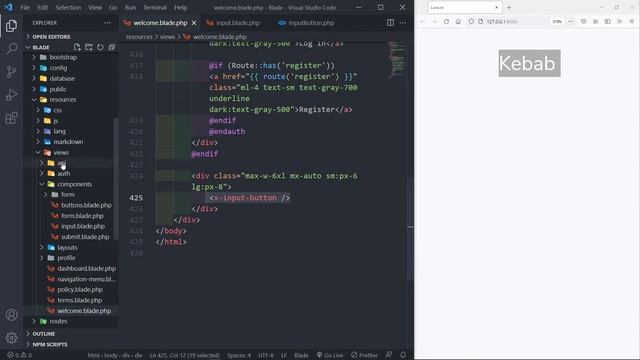This screenshot has width=640, height=360.
Task: Close the Laravel browser tab
Action: pos(496,7)
